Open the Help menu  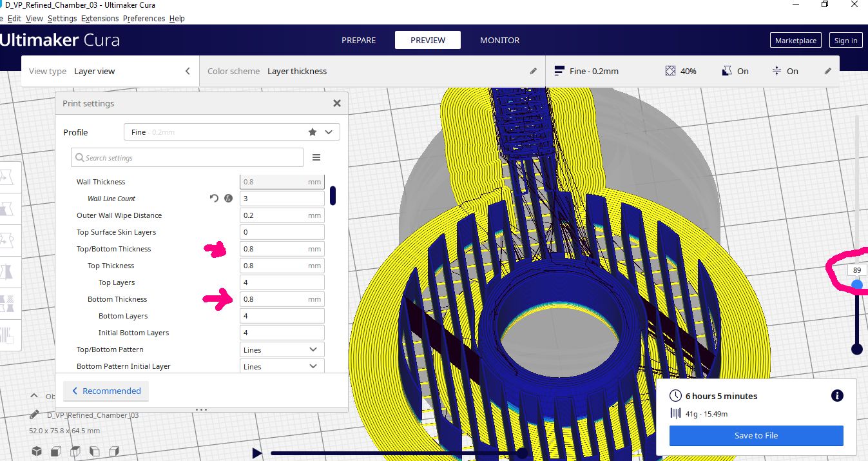point(177,19)
